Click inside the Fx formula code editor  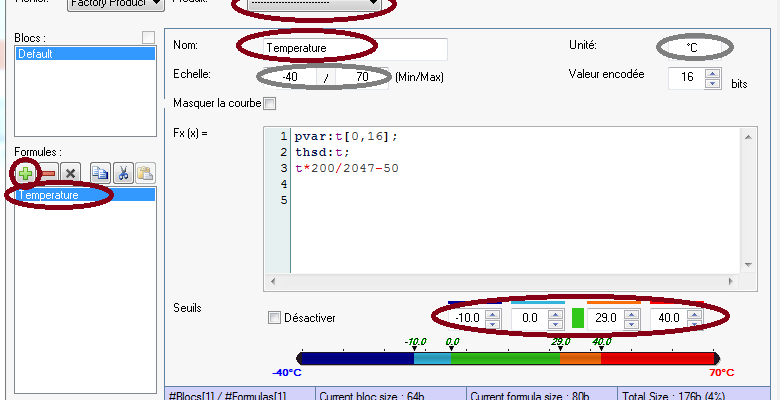516,200
